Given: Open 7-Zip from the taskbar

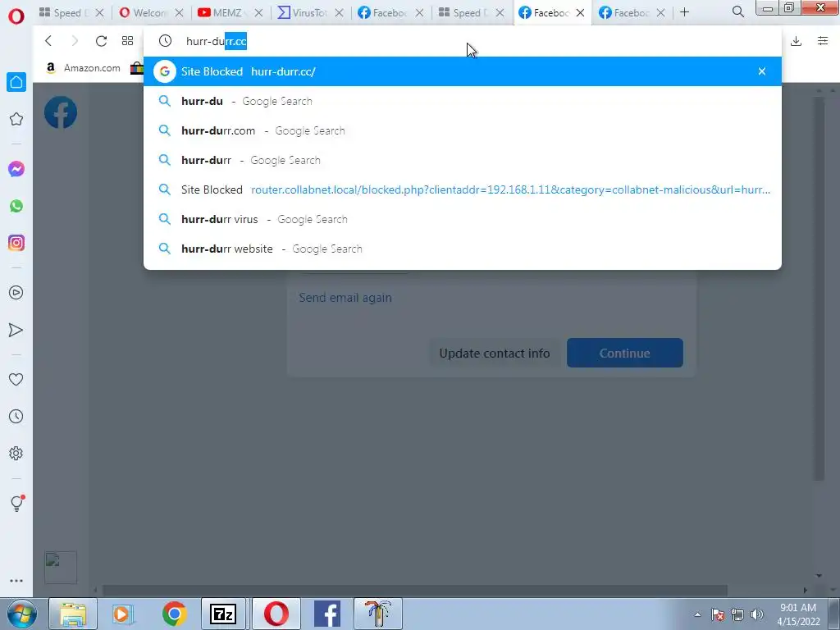Looking at the screenshot, I should (x=223, y=614).
